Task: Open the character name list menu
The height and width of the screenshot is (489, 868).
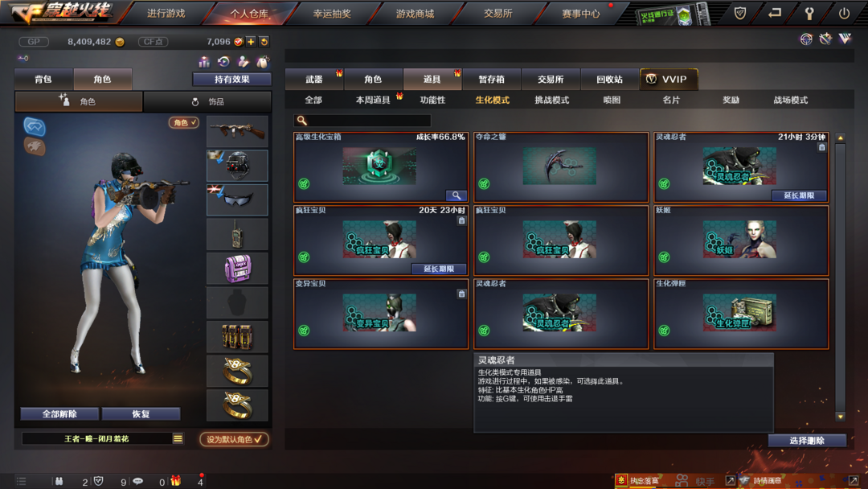Action: tap(178, 438)
